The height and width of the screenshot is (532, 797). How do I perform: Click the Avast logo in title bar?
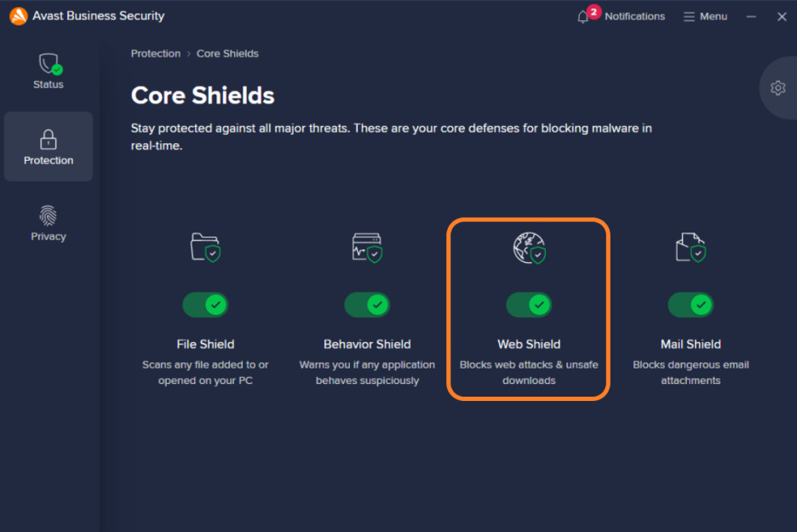(x=18, y=16)
